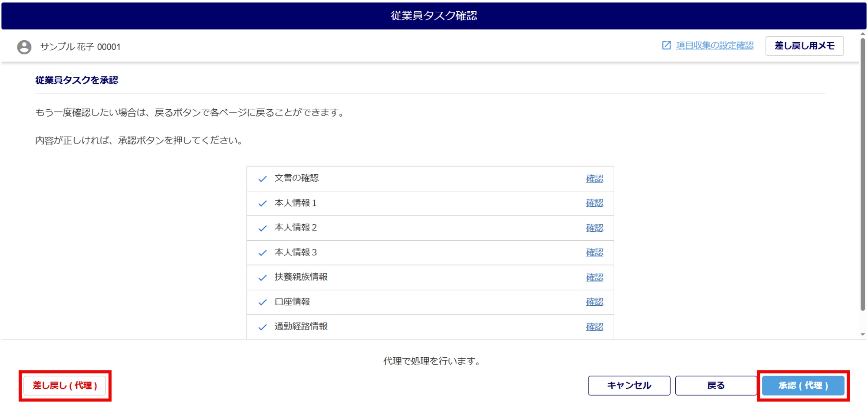Click the checkmark icon for 通勤経路情報
The height and width of the screenshot is (415, 868).
pos(263,327)
